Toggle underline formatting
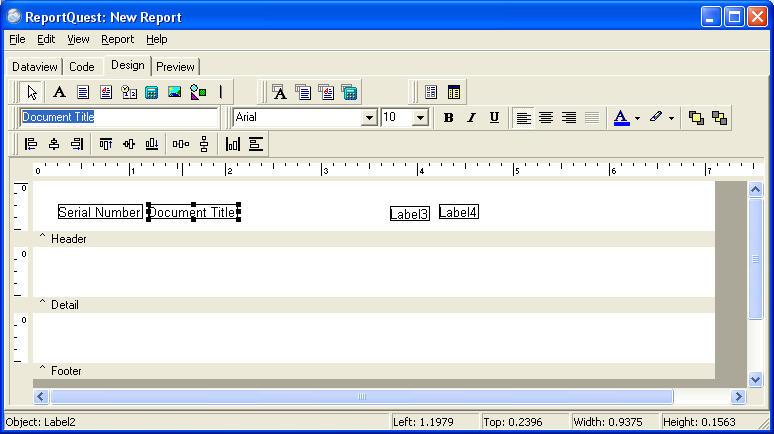Image resolution: width=774 pixels, height=434 pixels. click(x=494, y=118)
